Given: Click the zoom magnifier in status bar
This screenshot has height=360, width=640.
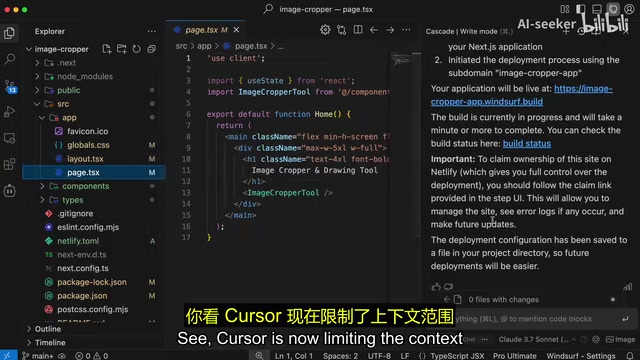Looking at the screenshot, I should (259, 356).
